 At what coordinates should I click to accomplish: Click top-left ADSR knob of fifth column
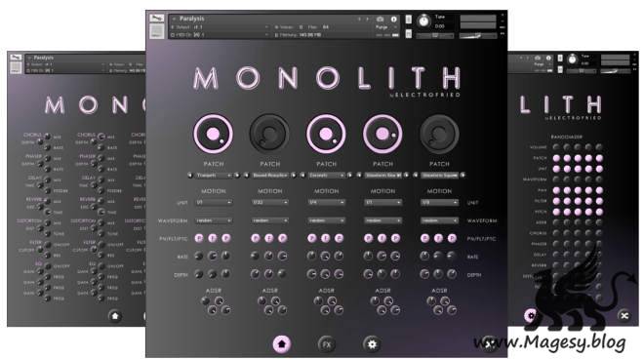point(431,300)
